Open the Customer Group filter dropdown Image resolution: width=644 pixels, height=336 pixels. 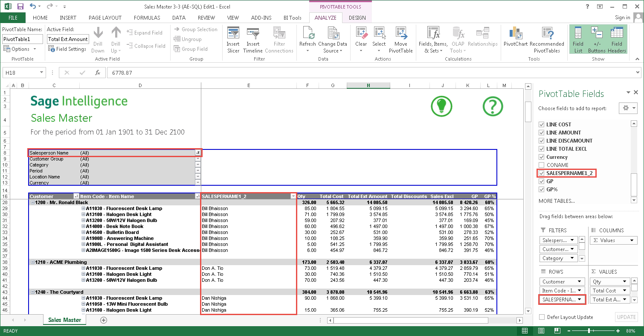198,159
